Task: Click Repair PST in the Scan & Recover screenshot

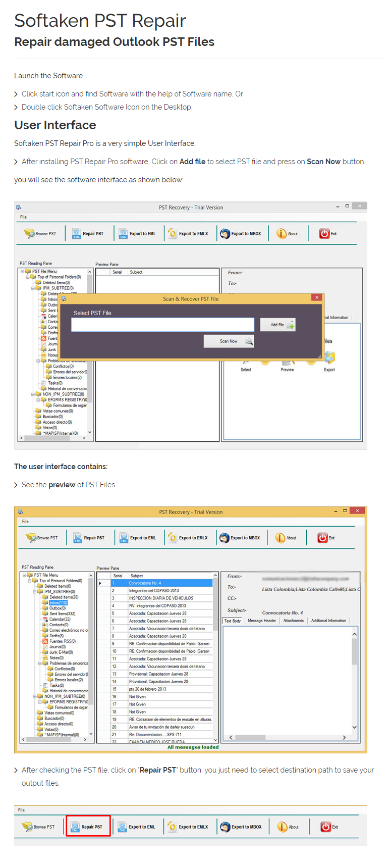Action: click(x=88, y=233)
